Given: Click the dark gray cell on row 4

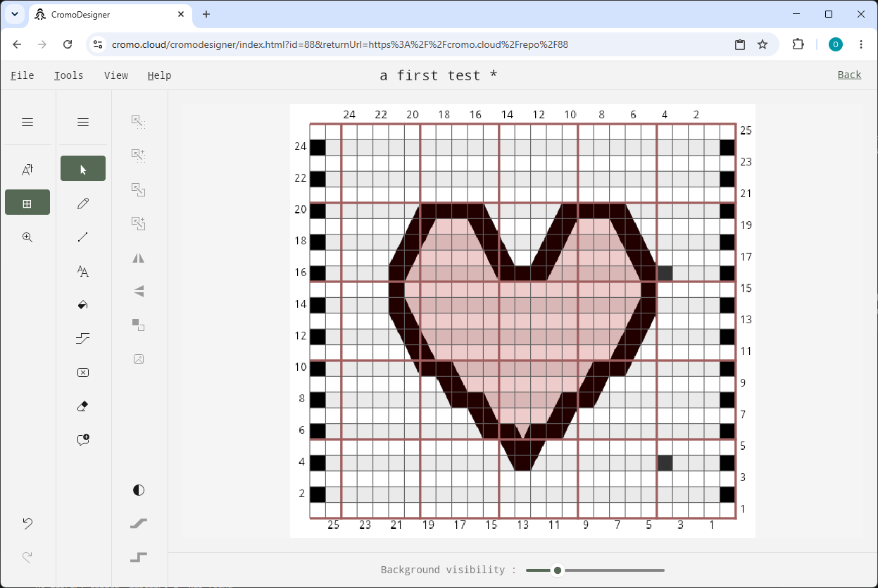Looking at the screenshot, I should (x=665, y=463).
